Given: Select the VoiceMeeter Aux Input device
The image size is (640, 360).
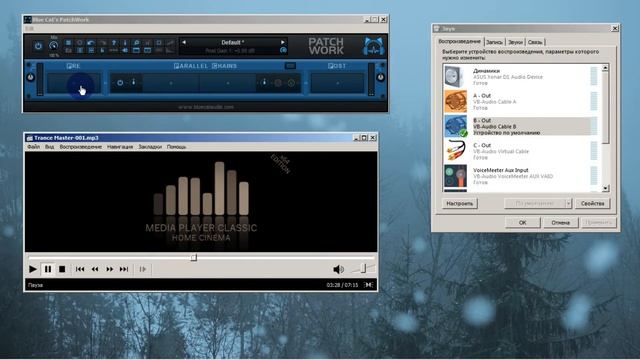Looking at the screenshot, I should (521, 176).
